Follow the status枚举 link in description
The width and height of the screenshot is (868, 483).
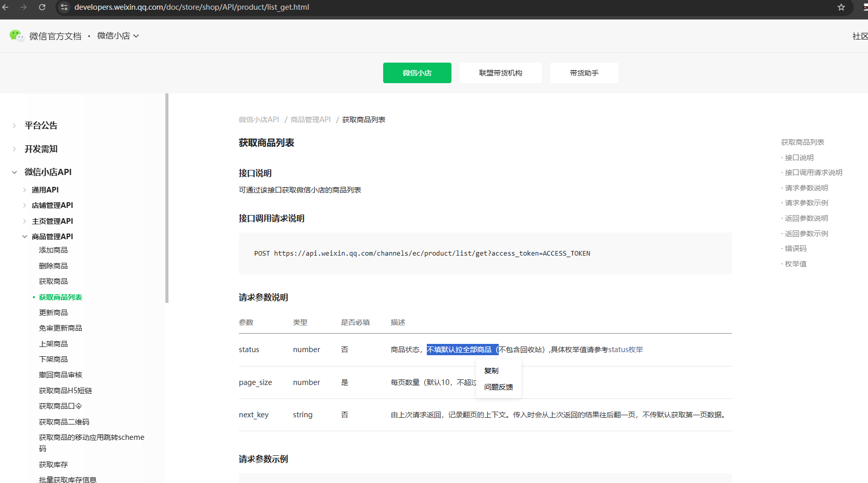[626, 350]
